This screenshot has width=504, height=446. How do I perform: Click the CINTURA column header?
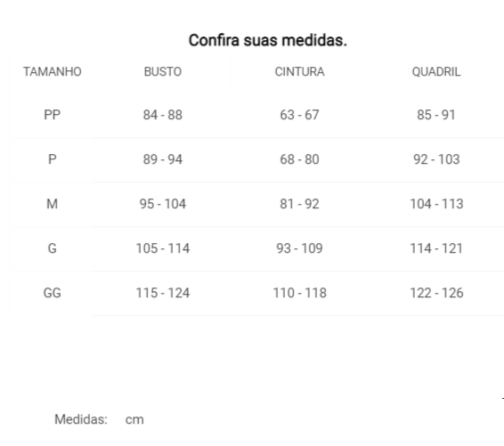tap(299, 71)
